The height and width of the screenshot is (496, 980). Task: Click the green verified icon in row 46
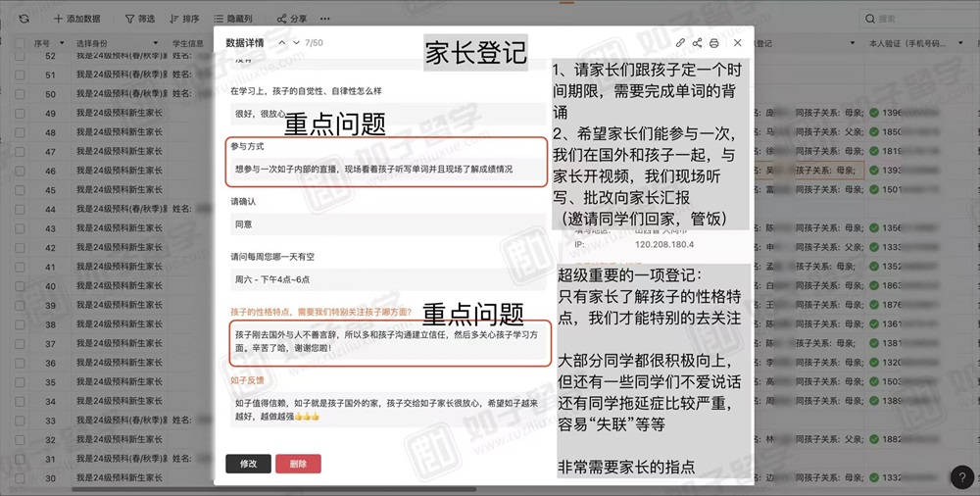click(874, 171)
